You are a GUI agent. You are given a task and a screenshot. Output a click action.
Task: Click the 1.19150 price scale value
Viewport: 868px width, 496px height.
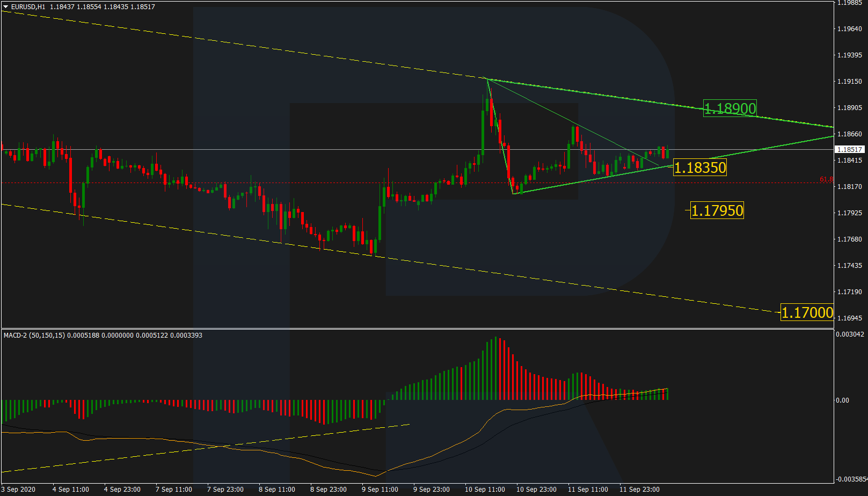850,82
